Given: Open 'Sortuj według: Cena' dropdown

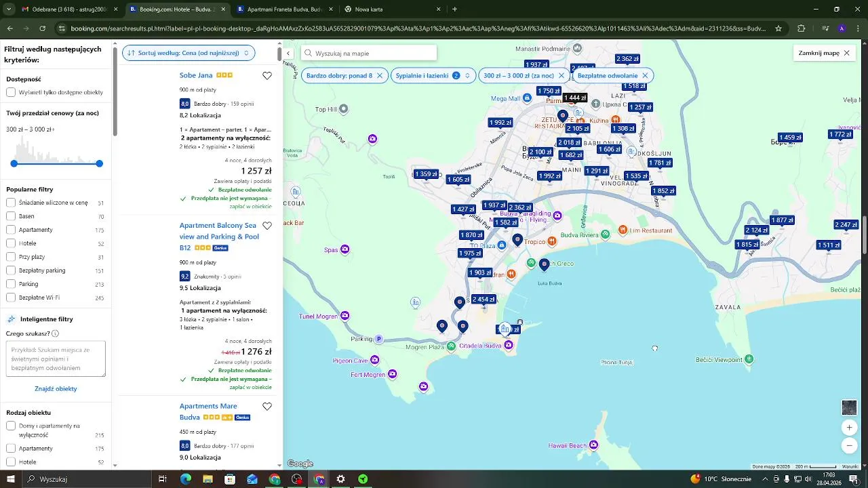Looking at the screenshot, I should pos(189,53).
